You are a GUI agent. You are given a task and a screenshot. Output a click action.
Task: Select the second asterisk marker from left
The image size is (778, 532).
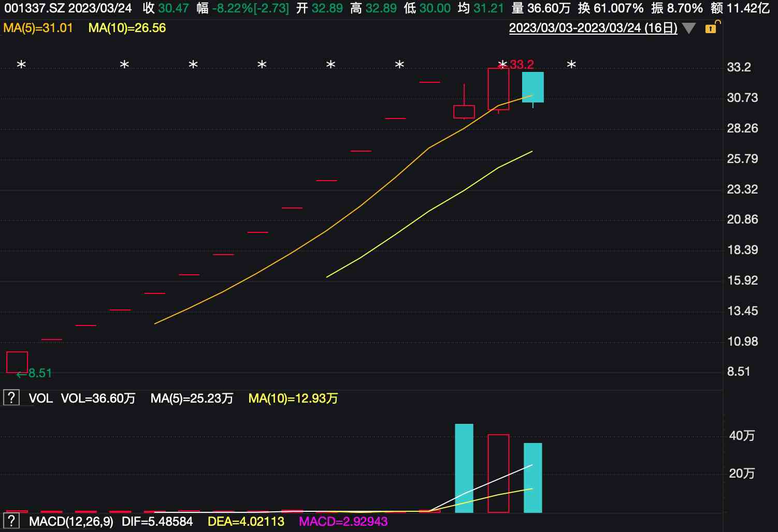point(124,65)
